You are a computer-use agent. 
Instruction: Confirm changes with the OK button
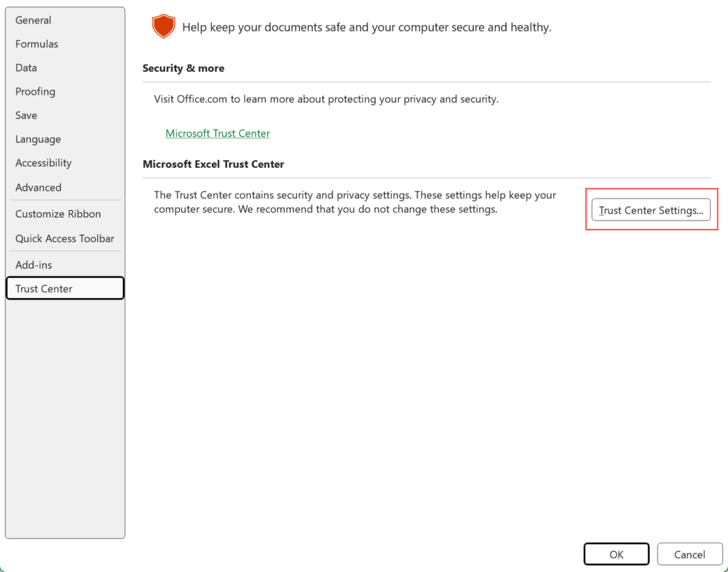point(616,554)
